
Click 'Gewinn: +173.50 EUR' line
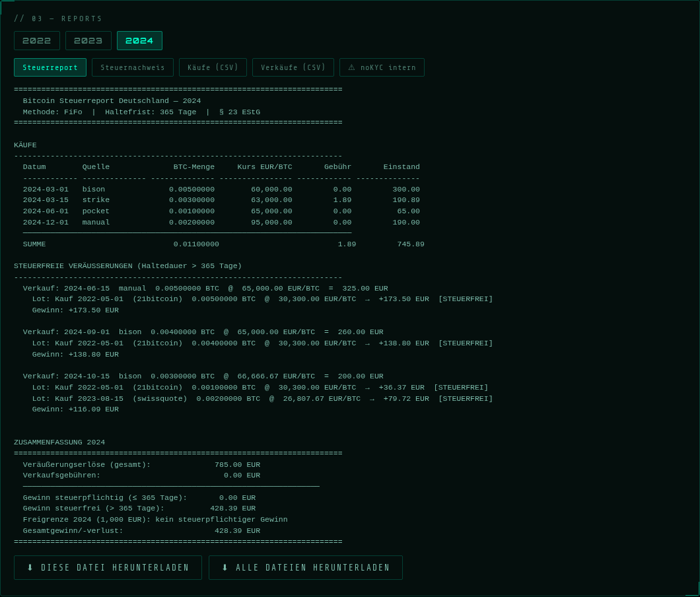click(x=75, y=310)
